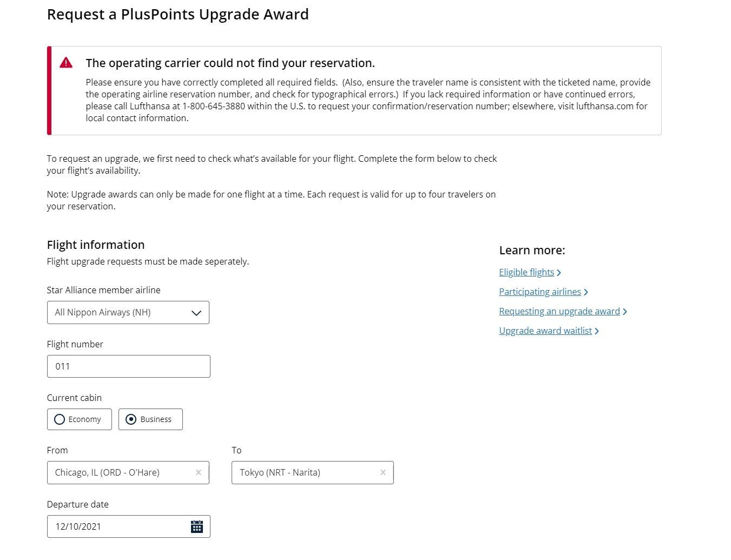Click the Departure date field showing 12/10/2021
Screen dimensions: 731x560
[129, 526]
